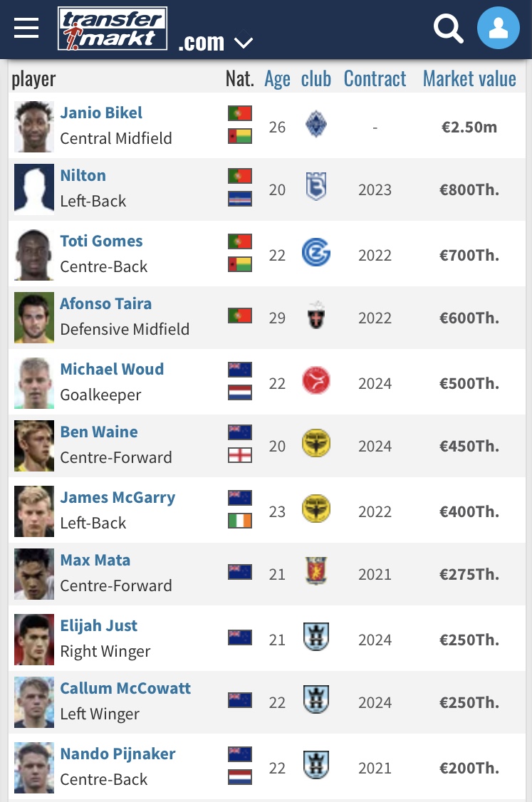Open Elijah Just's player profile link
The height and width of the screenshot is (802, 532).
(98, 626)
